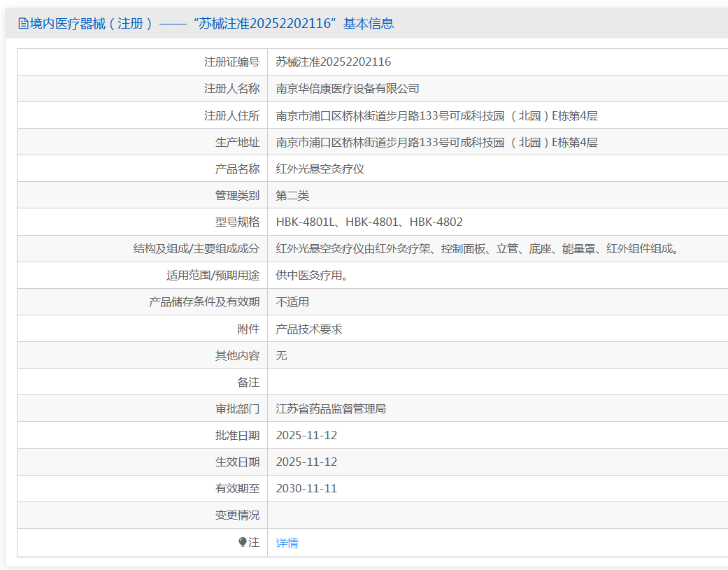
Task: Click the document icon in the header
Action: (23, 23)
